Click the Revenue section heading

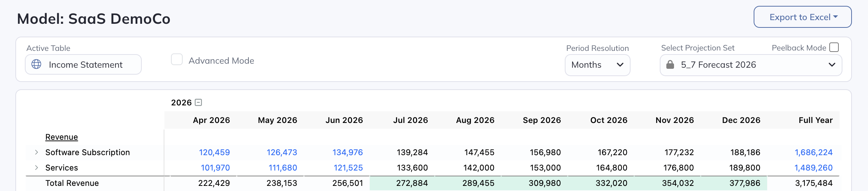(x=61, y=137)
